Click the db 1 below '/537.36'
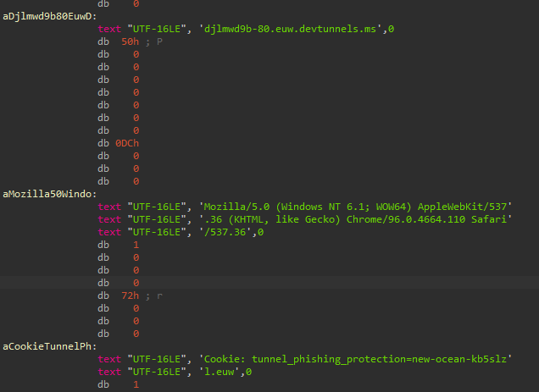Image resolution: width=539 pixels, height=392 pixels. [x=119, y=245]
